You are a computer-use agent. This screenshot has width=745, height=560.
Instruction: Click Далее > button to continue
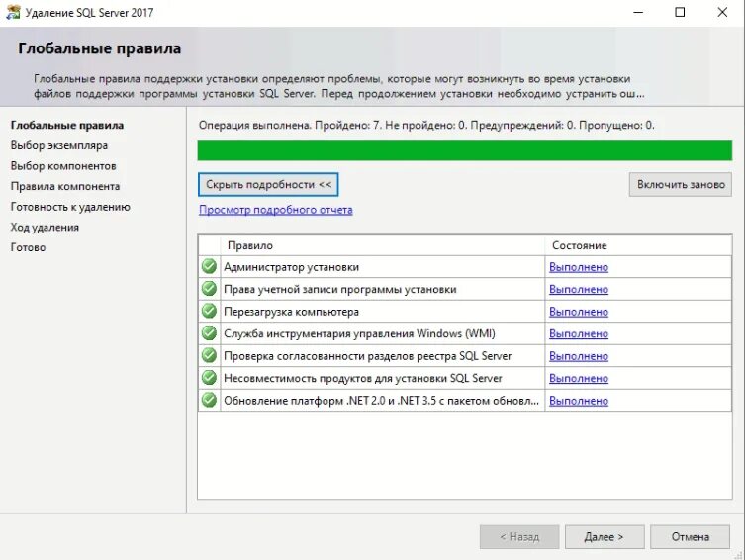(605, 536)
